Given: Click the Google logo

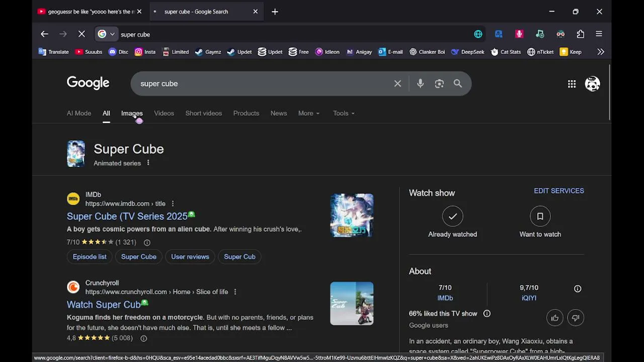Looking at the screenshot, I should tap(88, 83).
